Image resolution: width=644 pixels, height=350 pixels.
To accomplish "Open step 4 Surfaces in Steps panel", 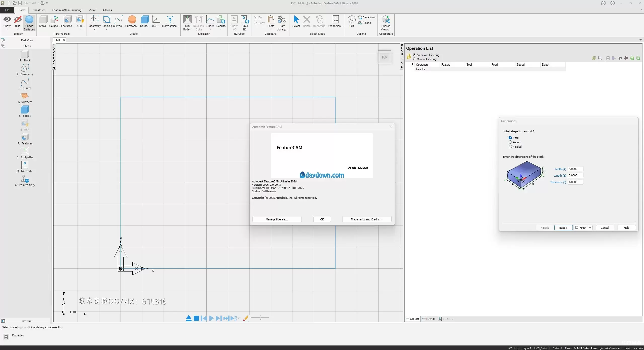I will pyautogui.click(x=25, y=98).
